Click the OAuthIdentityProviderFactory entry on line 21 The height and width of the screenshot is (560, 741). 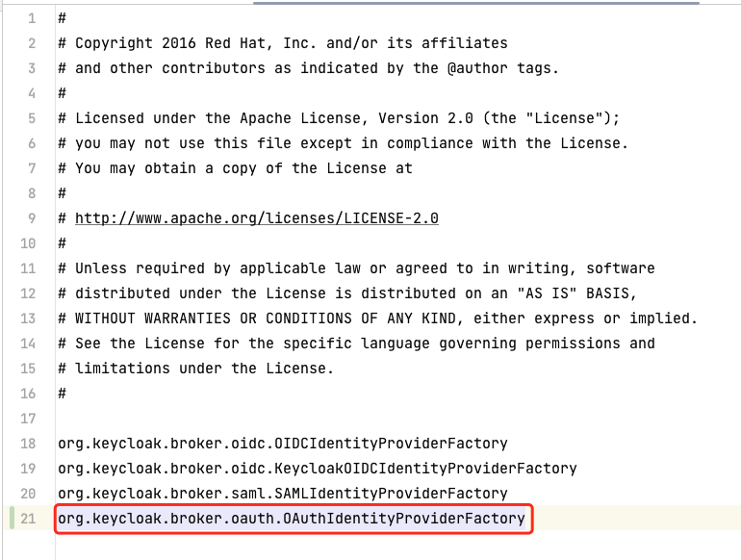pyautogui.click(x=292, y=519)
